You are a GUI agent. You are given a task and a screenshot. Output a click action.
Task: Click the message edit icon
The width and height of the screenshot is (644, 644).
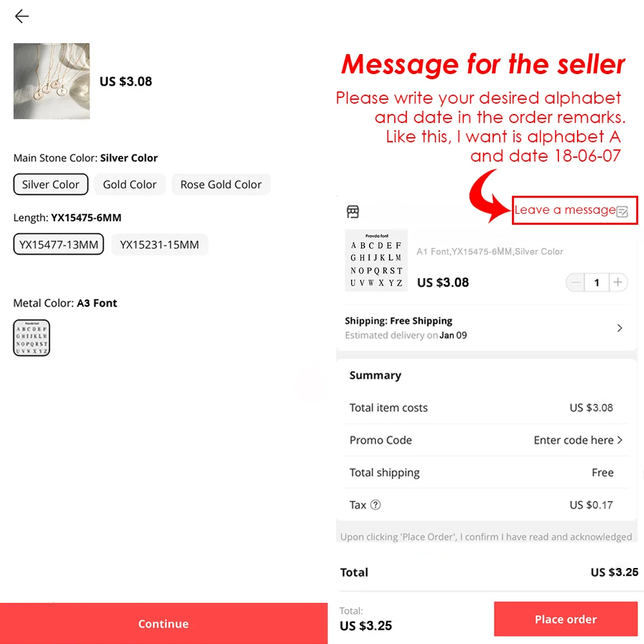(x=622, y=211)
